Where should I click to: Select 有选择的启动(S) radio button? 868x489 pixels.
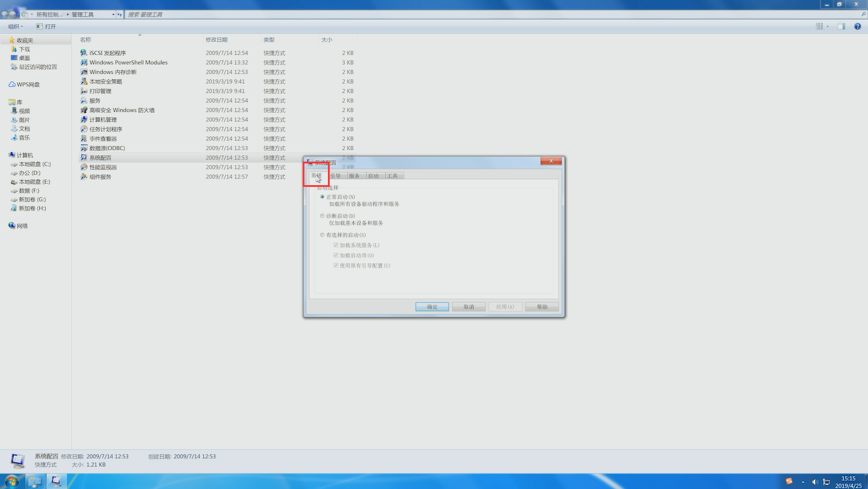tap(322, 235)
